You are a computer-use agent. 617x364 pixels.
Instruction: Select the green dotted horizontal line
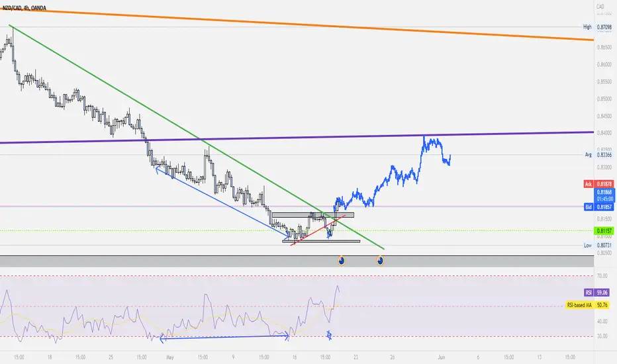click(x=295, y=230)
